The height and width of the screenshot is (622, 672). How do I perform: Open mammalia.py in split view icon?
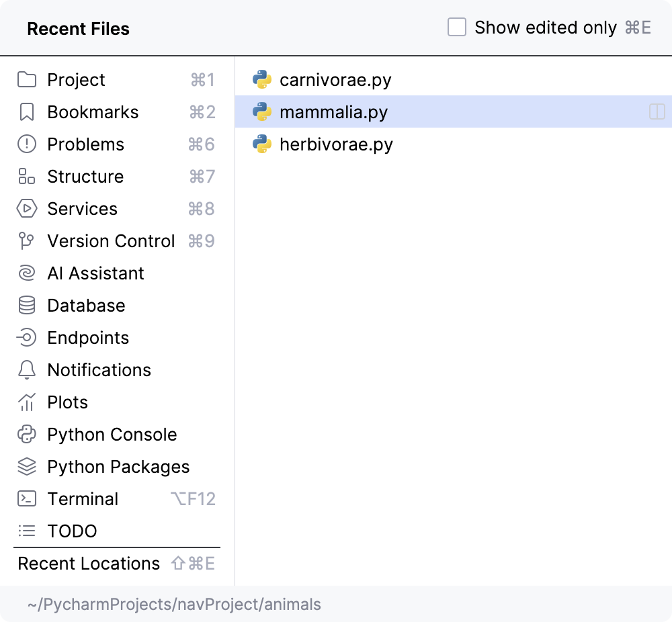[x=657, y=112]
